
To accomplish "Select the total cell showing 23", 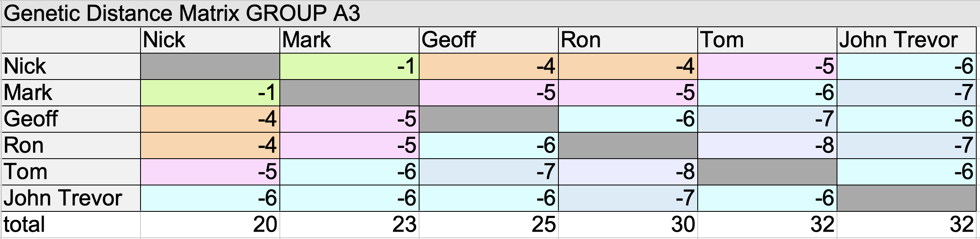I will click(x=349, y=225).
